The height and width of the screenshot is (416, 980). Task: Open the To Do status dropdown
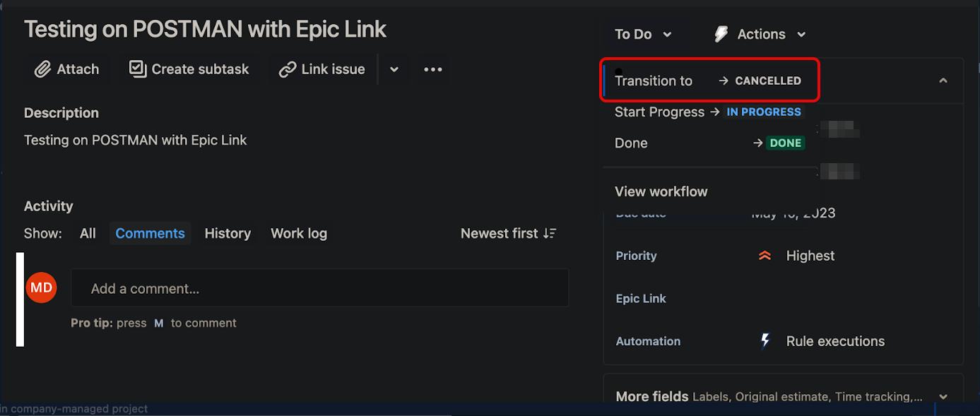(x=643, y=34)
